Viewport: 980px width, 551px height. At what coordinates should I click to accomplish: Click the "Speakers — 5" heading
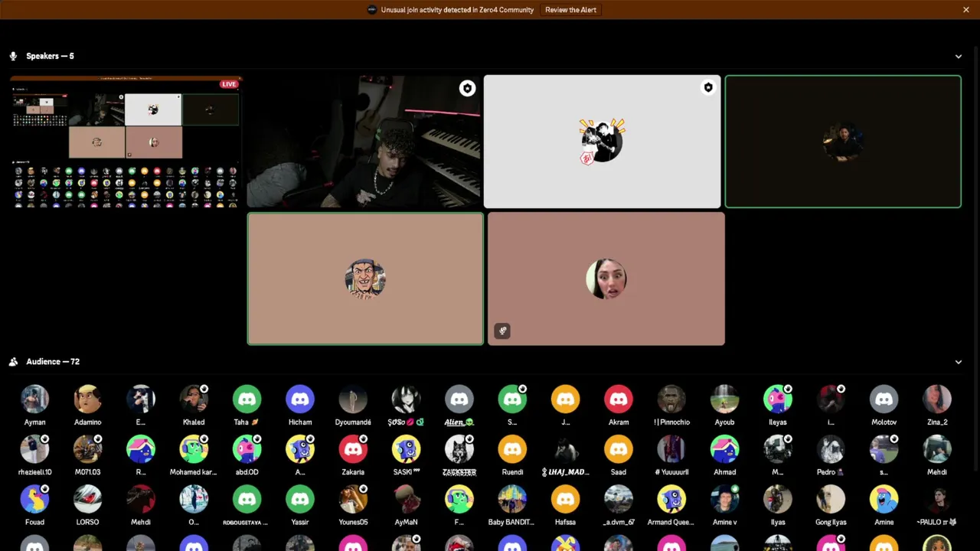coord(50,56)
